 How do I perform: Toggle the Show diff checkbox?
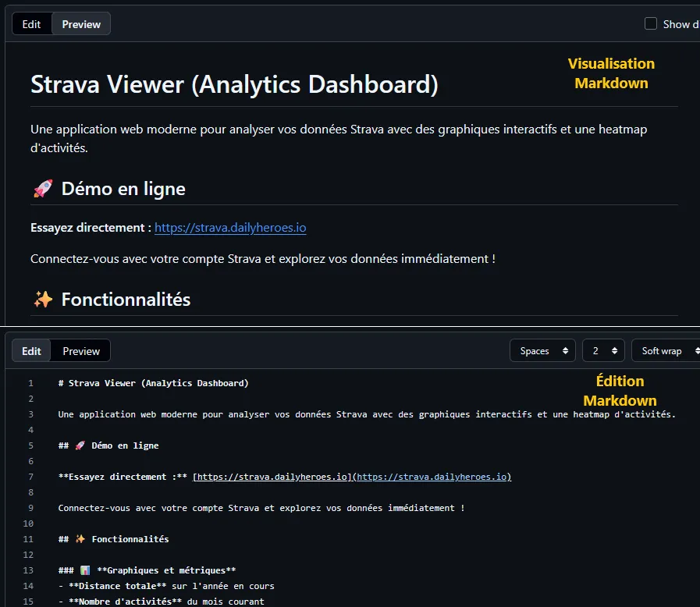(651, 23)
